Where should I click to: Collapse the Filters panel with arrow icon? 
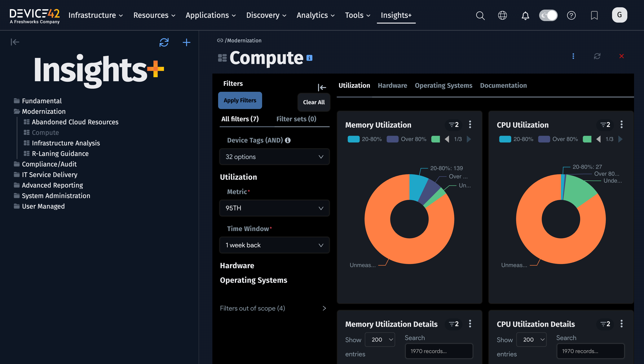coord(322,87)
